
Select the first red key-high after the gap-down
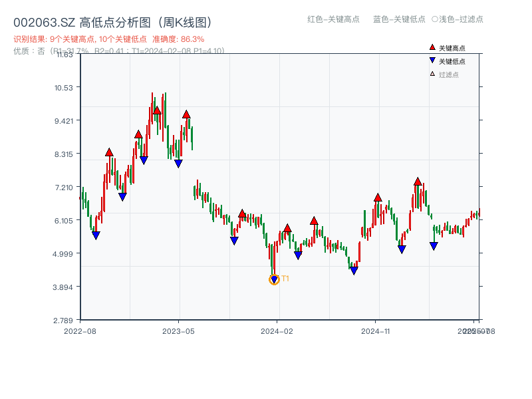(x=242, y=213)
